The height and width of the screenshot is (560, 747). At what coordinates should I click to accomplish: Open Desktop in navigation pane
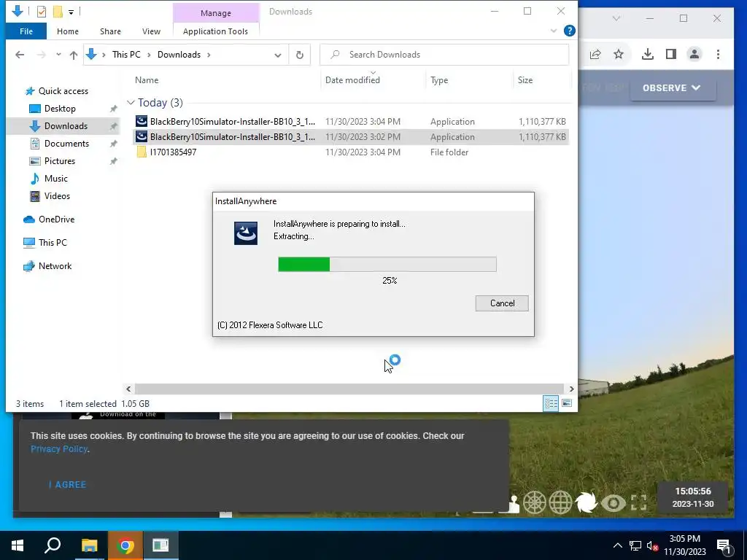coord(60,109)
